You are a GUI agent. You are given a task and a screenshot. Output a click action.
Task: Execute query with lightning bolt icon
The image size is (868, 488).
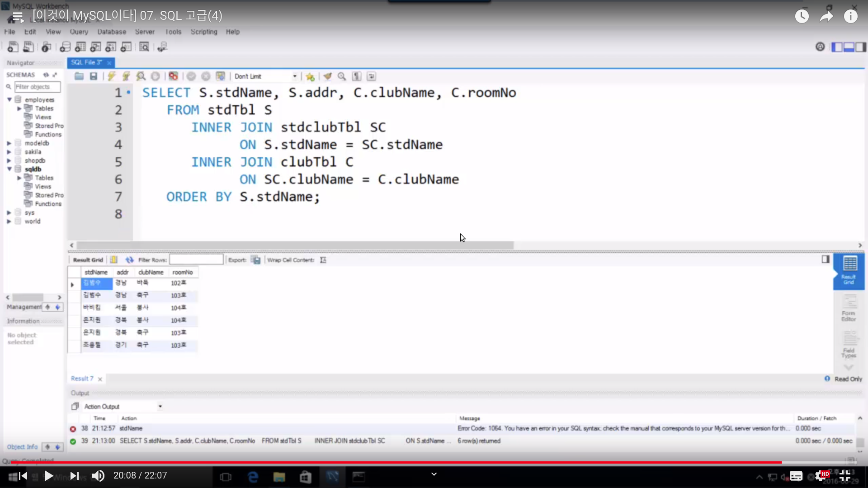112,76
